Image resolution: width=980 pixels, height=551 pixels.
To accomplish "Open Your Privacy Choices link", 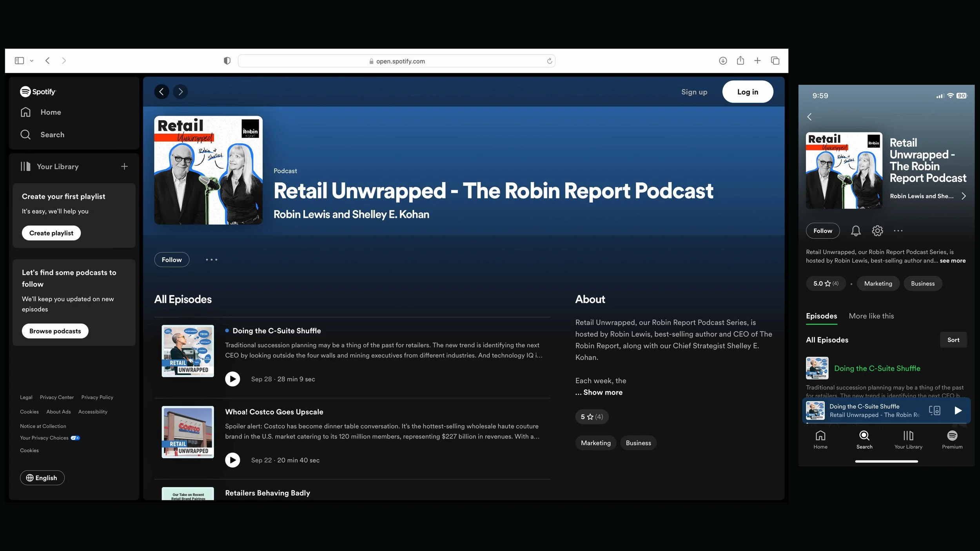I will 50,438.
